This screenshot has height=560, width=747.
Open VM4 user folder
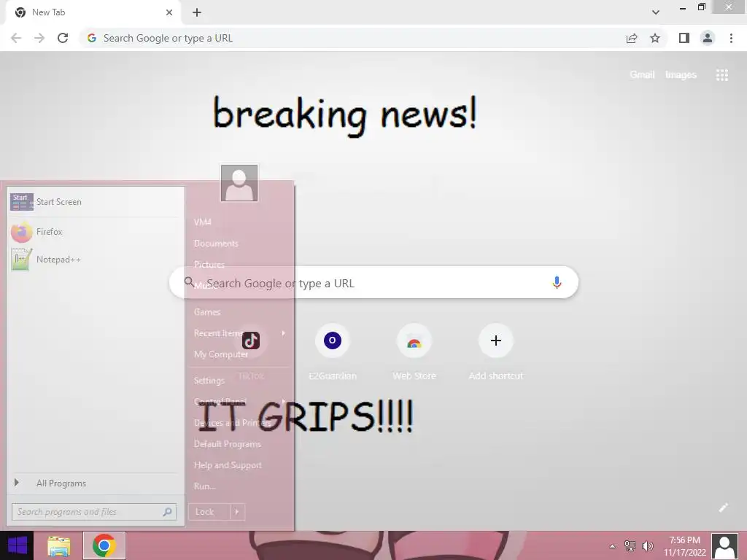203,222
